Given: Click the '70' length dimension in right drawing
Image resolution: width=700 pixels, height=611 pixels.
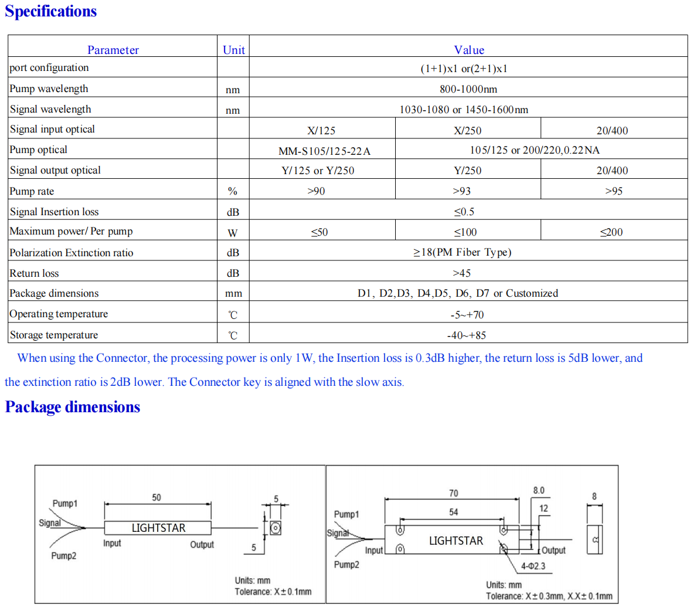Looking at the screenshot, I should pyautogui.click(x=454, y=494).
